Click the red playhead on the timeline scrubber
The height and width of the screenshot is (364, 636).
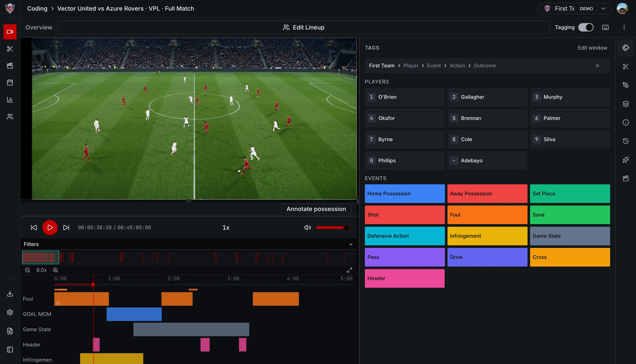93,285
